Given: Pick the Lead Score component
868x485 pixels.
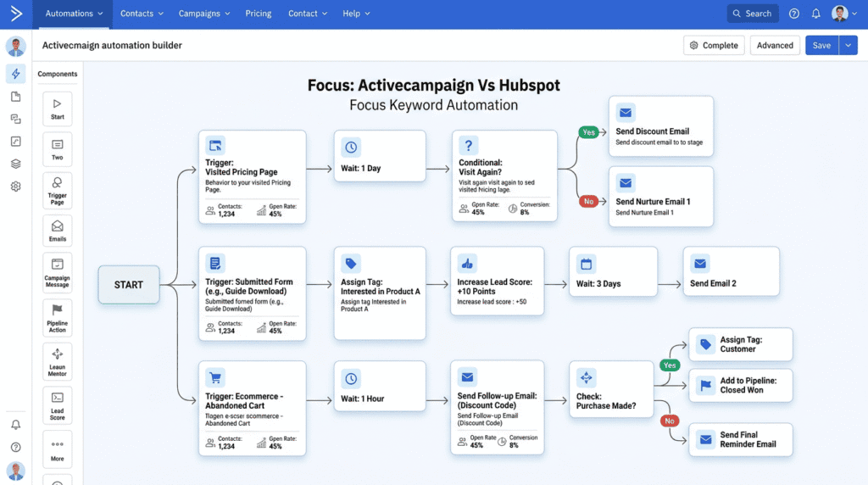Looking at the screenshot, I should (x=58, y=405).
